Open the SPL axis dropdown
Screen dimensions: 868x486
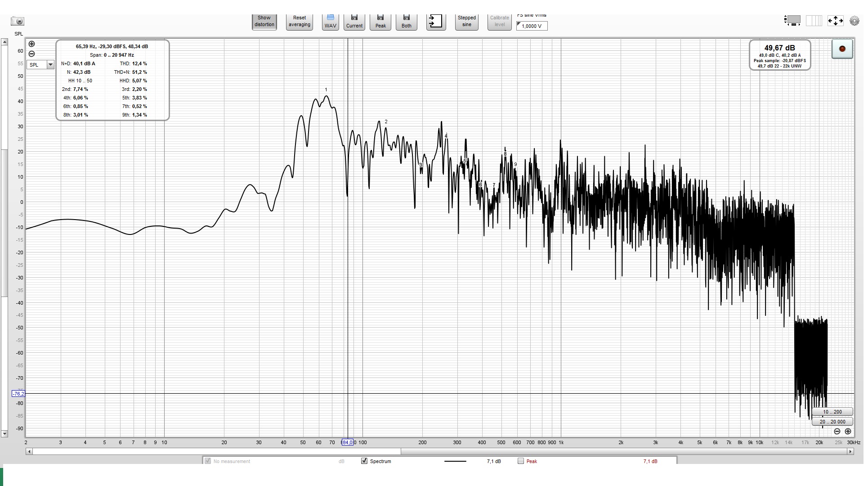point(36,65)
